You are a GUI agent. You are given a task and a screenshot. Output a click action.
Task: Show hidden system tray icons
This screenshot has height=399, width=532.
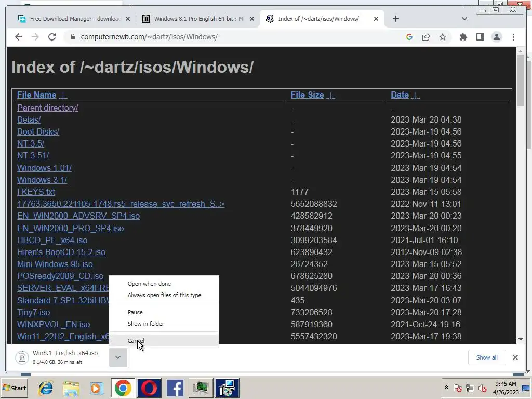[446, 388]
